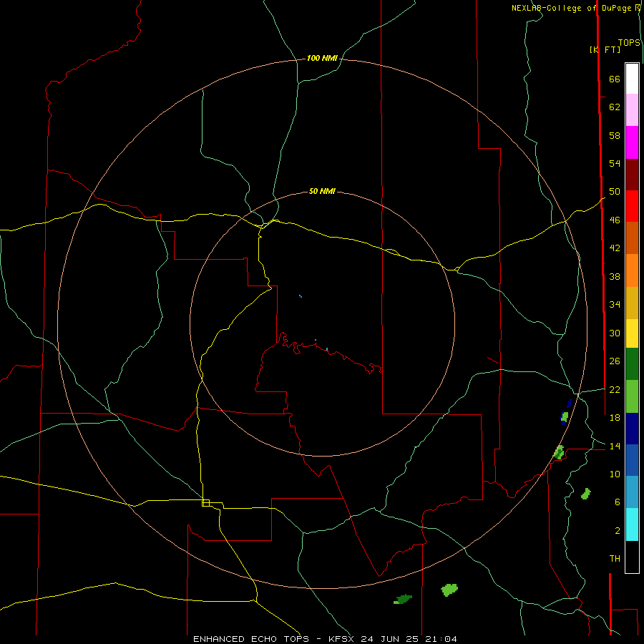Click the 6 legend label
Screen dimensions: 644x644
coord(618,502)
